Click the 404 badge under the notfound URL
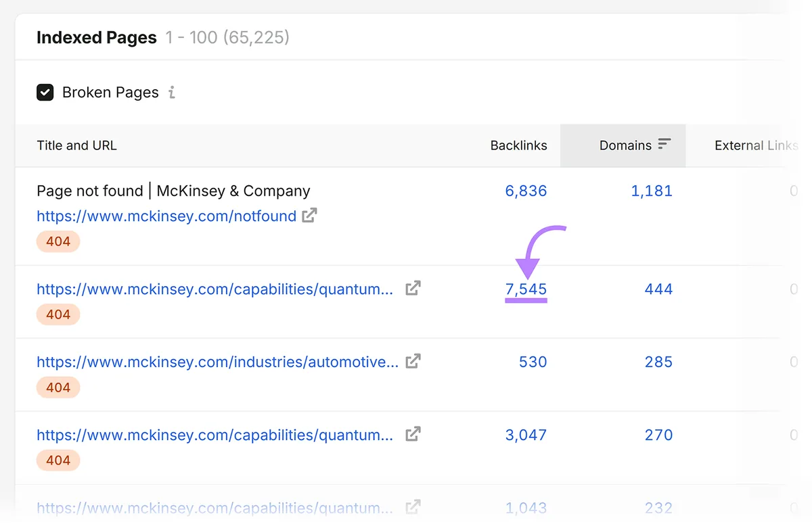Image resolution: width=812 pixels, height=528 pixels. point(58,241)
